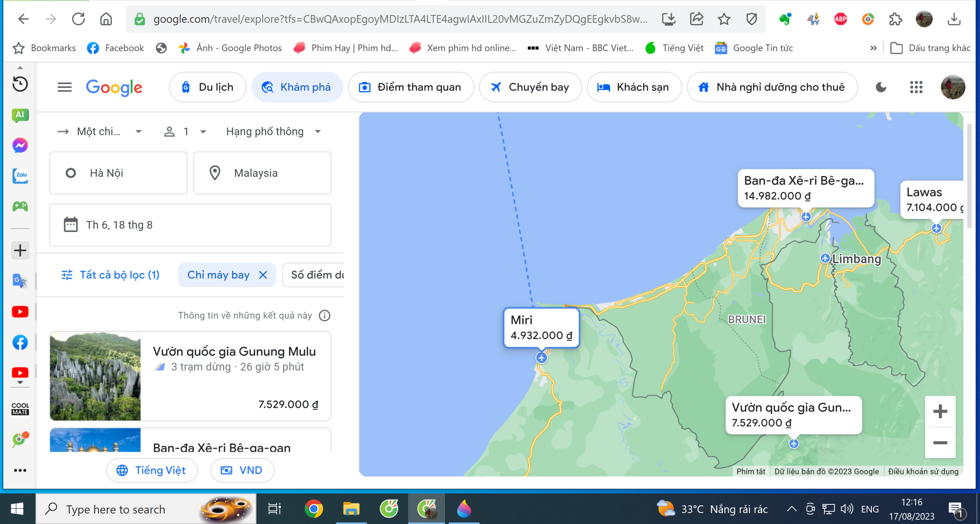Image resolution: width=980 pixels, height=524 pixels.
Task: Select the Lawas map price label
Action: pyautogui.click(x=932, y=199)
